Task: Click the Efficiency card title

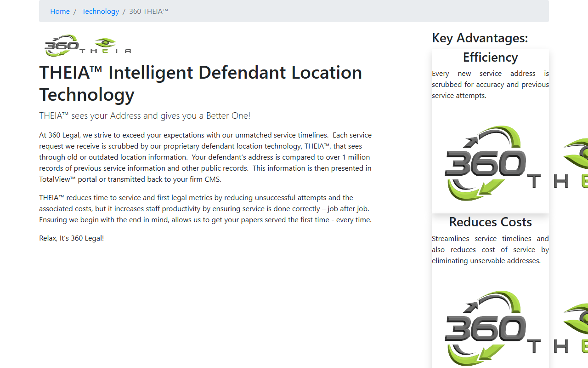Action: point(490,57)
